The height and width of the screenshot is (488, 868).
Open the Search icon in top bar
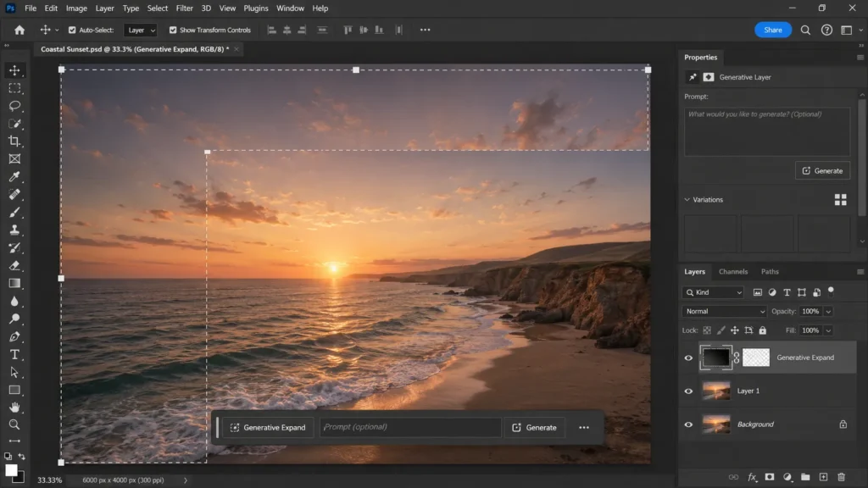coord(805,30)
